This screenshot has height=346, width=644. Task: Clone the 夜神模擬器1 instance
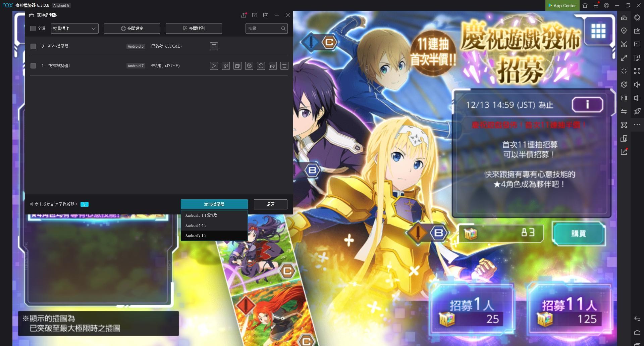(x=237, y=66)
